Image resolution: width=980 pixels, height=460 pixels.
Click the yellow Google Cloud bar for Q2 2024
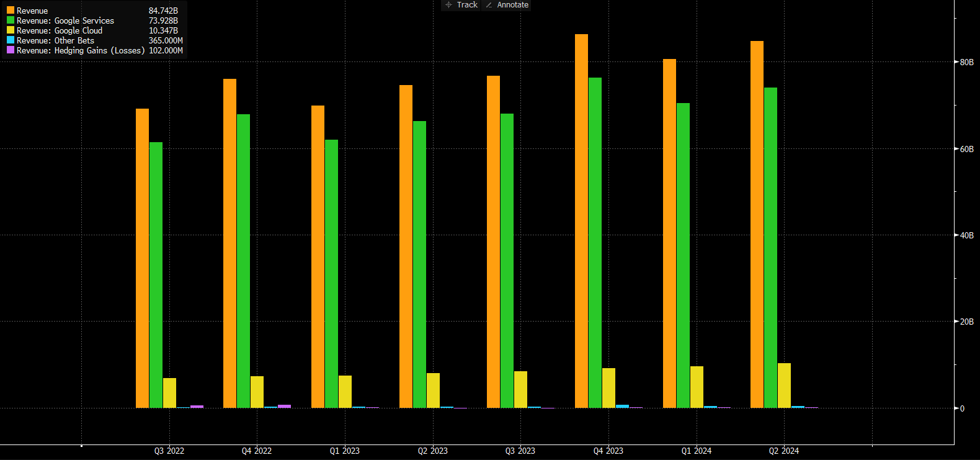click(x=784, y=386)
